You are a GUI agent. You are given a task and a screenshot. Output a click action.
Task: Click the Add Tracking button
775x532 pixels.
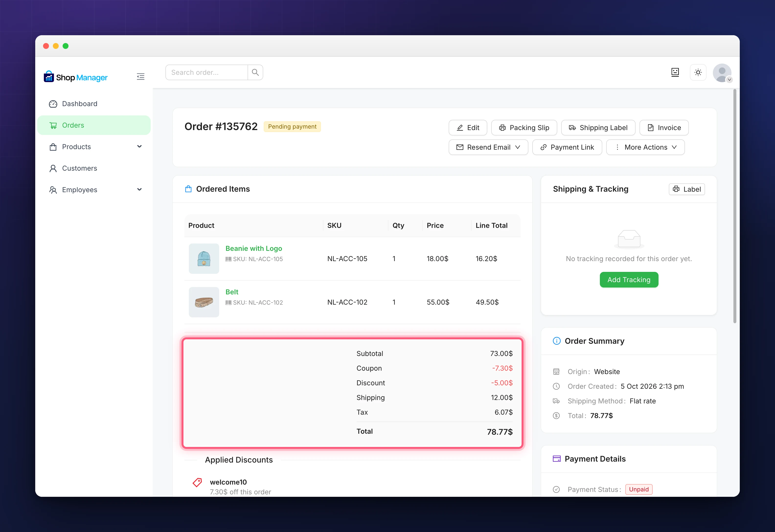click(x=629, y=280)
